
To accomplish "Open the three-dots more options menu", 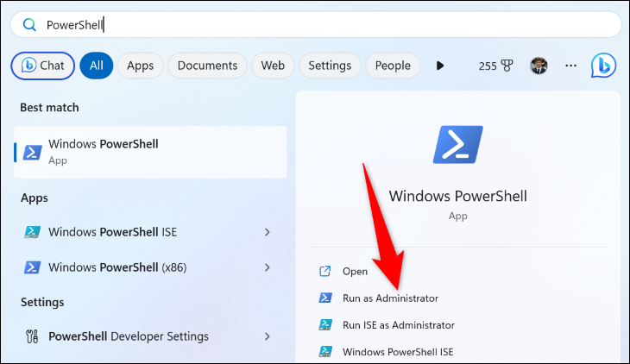I will coord(571,66).
